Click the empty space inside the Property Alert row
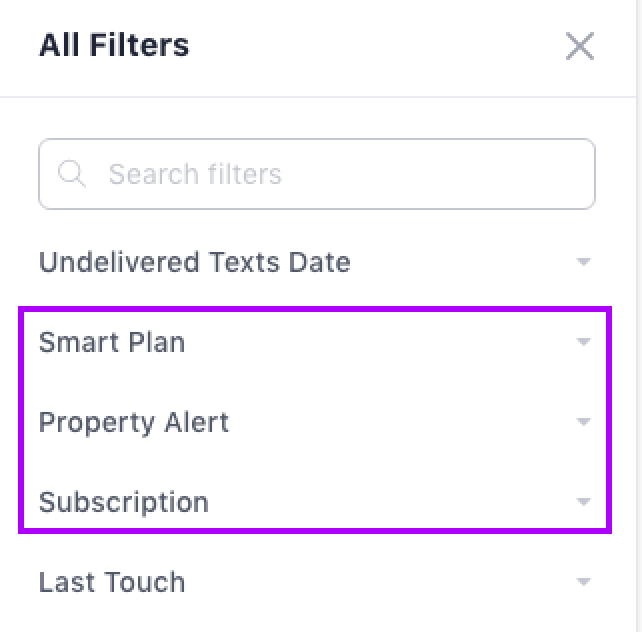This screenshot has width=642, height=632. 400,422
